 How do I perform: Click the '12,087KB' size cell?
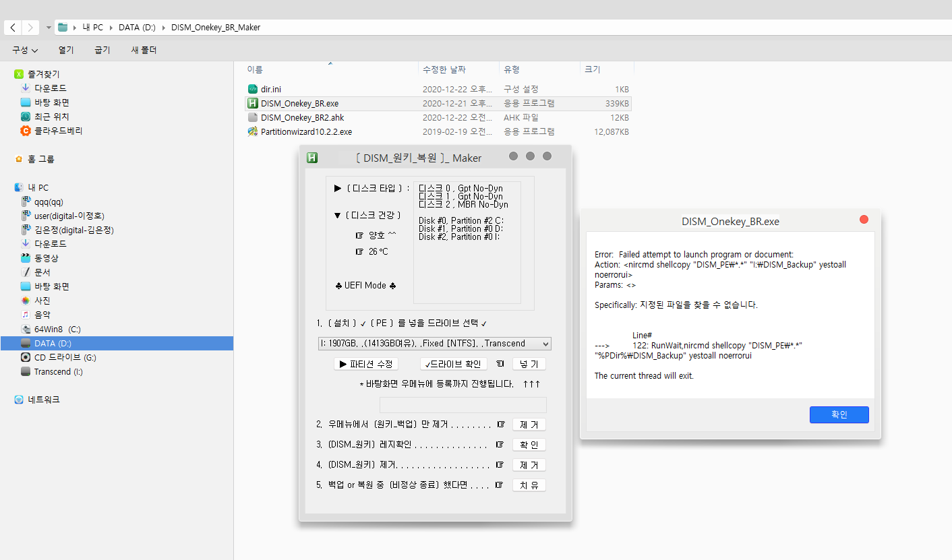coord(612,131)
